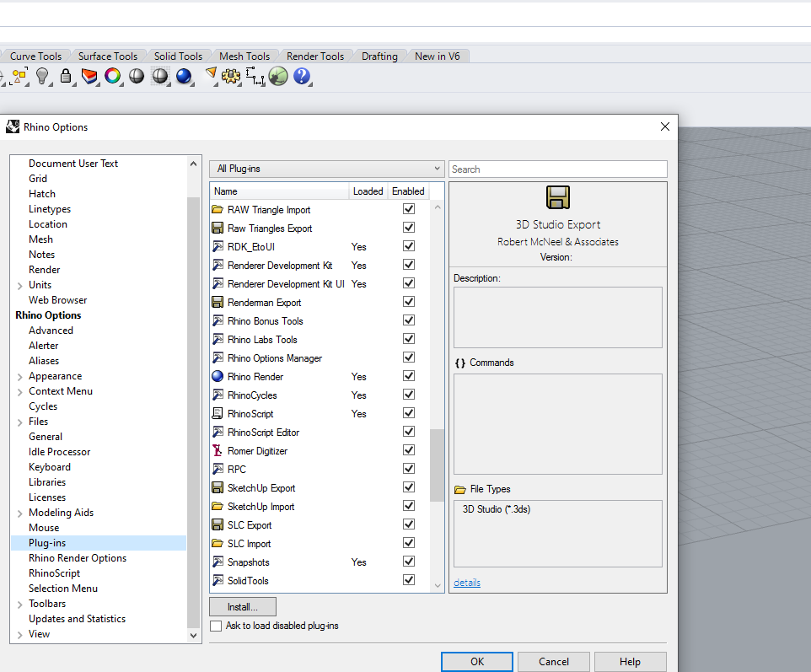
Task: Switch to the Mesh Tools tab
Action: point(244,56)
